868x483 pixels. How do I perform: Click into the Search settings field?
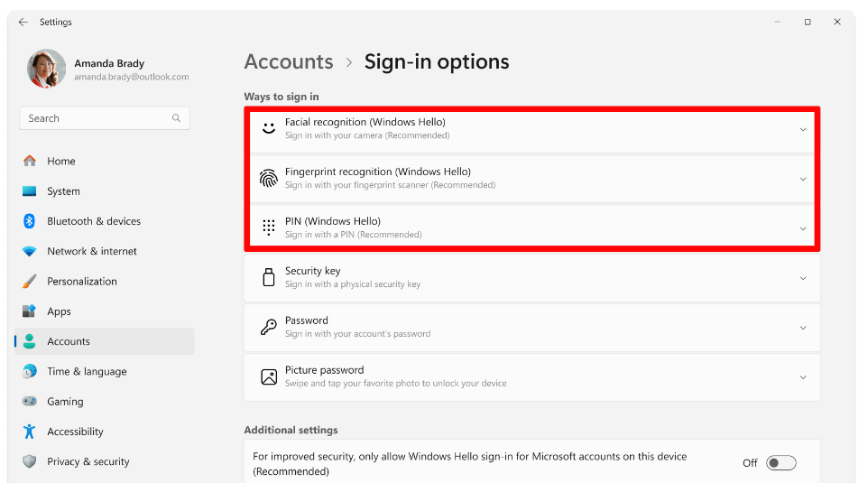(105, 118)
